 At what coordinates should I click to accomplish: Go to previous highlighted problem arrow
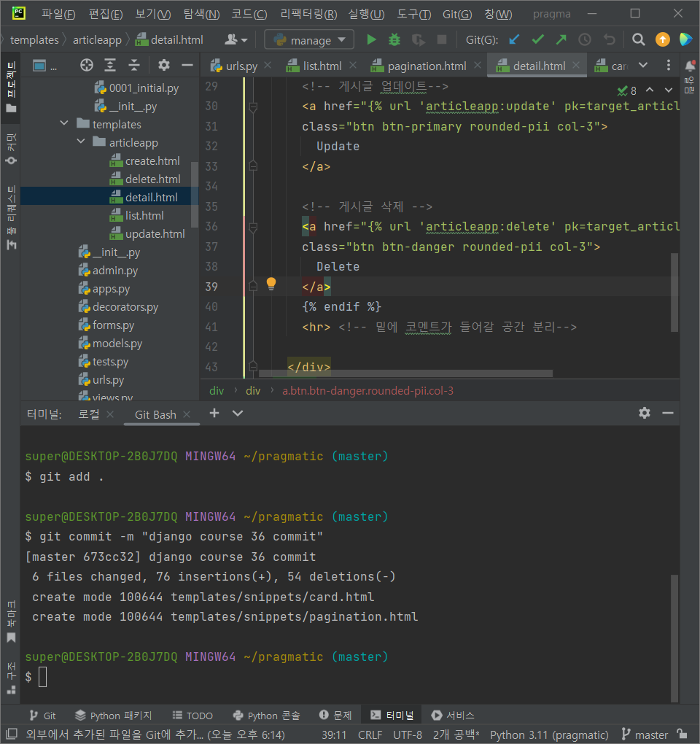[x=650, y=90]
